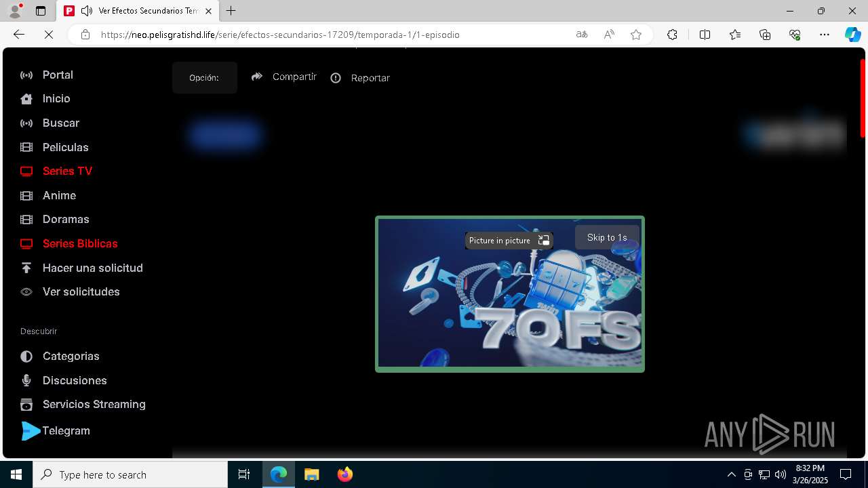
Task: Open Categorias in Descubrir section
Action: (x=71, y=356)
